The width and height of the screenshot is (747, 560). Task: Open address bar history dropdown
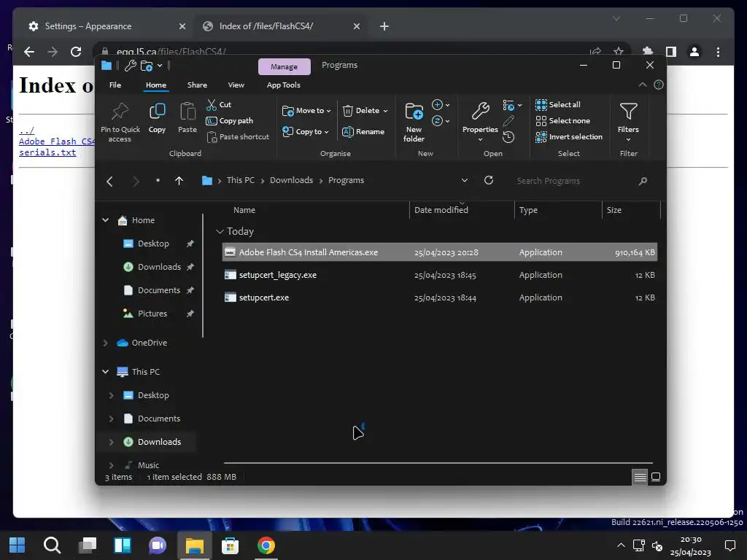coord(465,181)
